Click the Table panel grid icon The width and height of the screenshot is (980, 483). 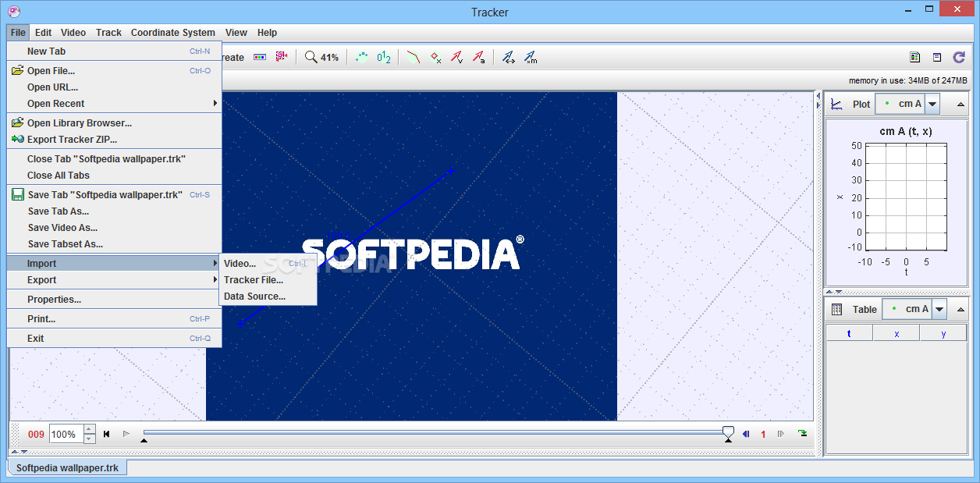coord(836,309)
